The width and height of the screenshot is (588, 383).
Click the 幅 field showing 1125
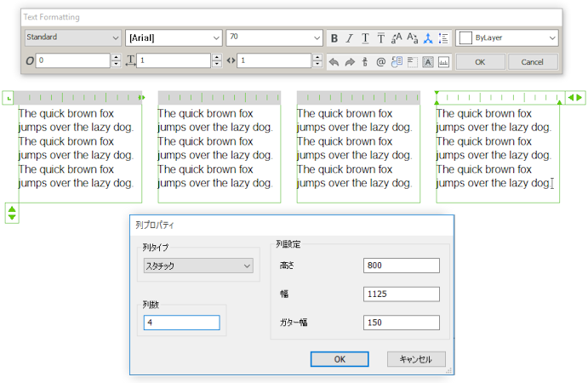click(402, 294)
